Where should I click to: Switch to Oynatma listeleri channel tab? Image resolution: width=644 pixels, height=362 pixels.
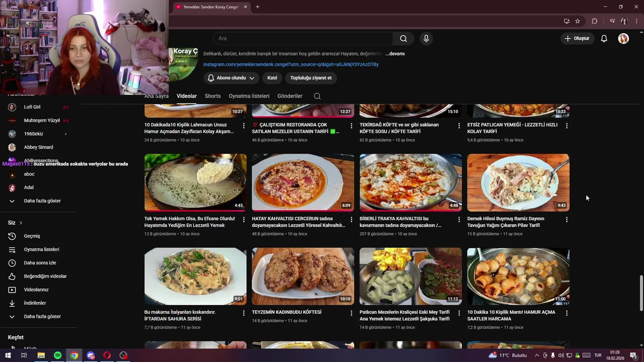pyautogui.click(x=249, y=96)
